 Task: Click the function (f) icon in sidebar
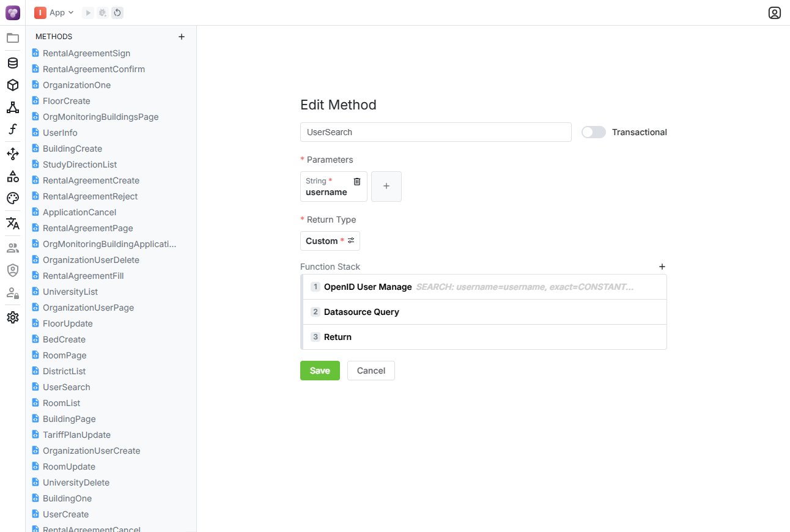tap(13, 129)
